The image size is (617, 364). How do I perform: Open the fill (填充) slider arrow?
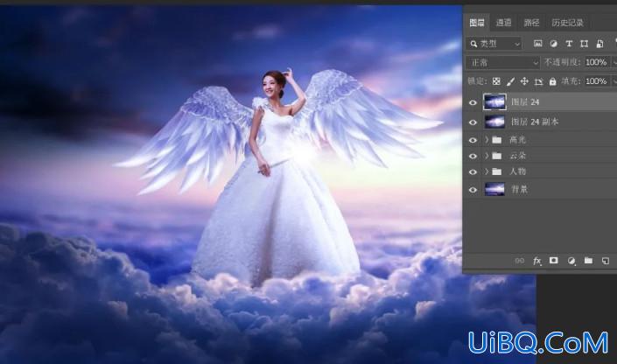pos(613,81)
